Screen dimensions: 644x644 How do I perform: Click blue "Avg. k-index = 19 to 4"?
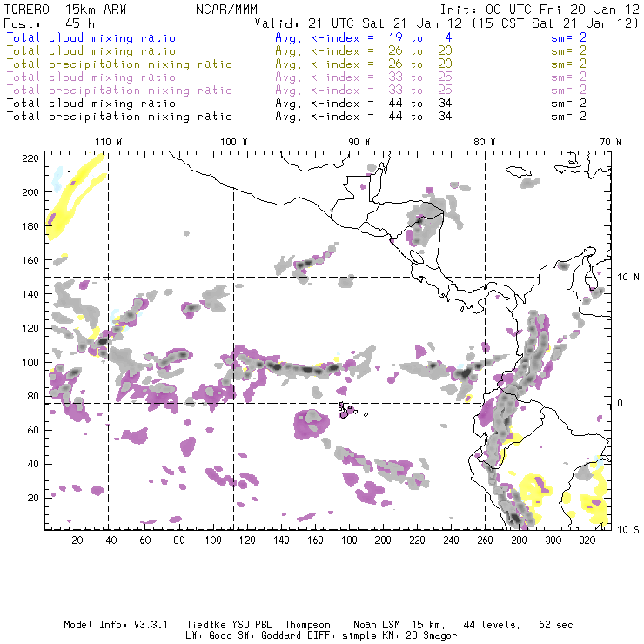[364, 37]
